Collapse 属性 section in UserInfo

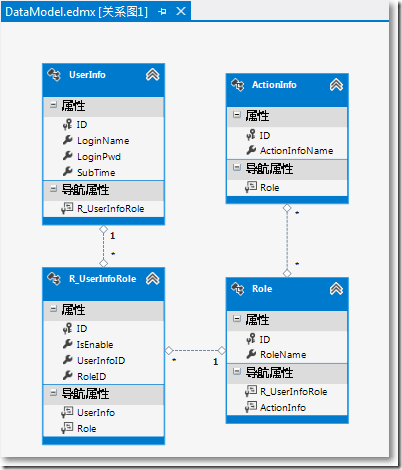[x=53, y=105]
